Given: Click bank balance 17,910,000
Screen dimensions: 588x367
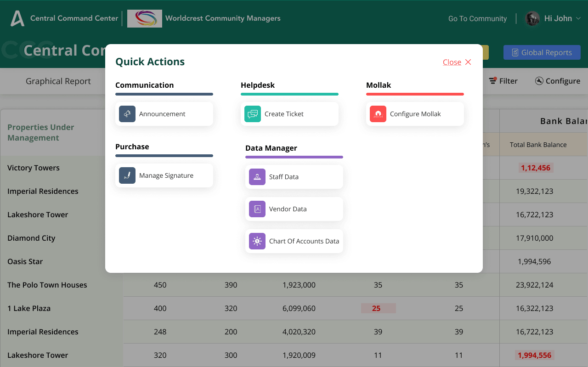Looking at the screenshot, I should click(x=535, y=238).
